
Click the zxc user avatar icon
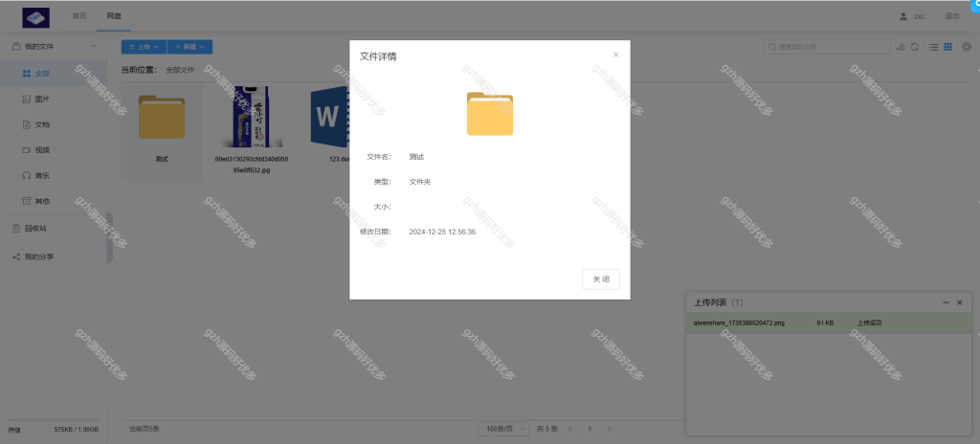903,16
